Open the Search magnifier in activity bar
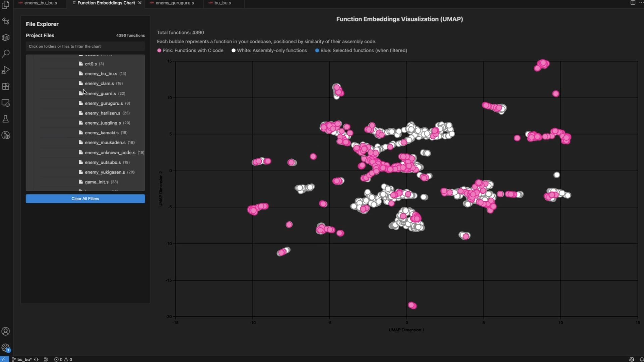 (6, 54)
